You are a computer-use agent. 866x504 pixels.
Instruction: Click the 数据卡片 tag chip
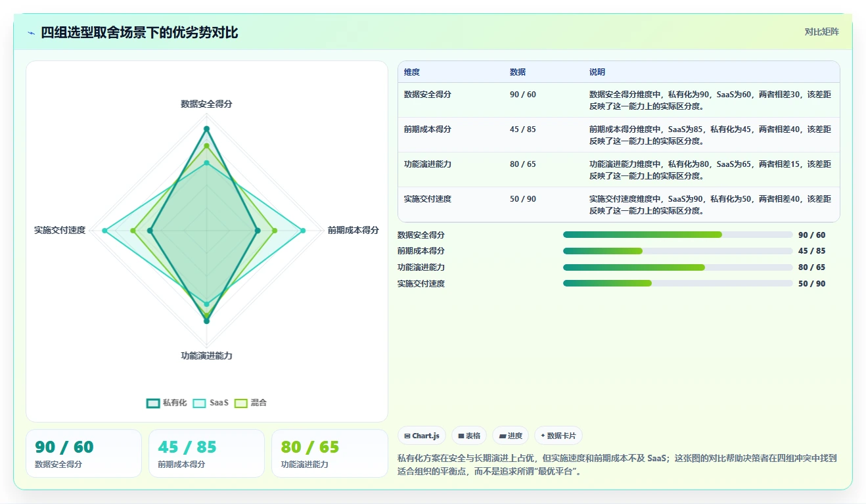pos(558,436)
